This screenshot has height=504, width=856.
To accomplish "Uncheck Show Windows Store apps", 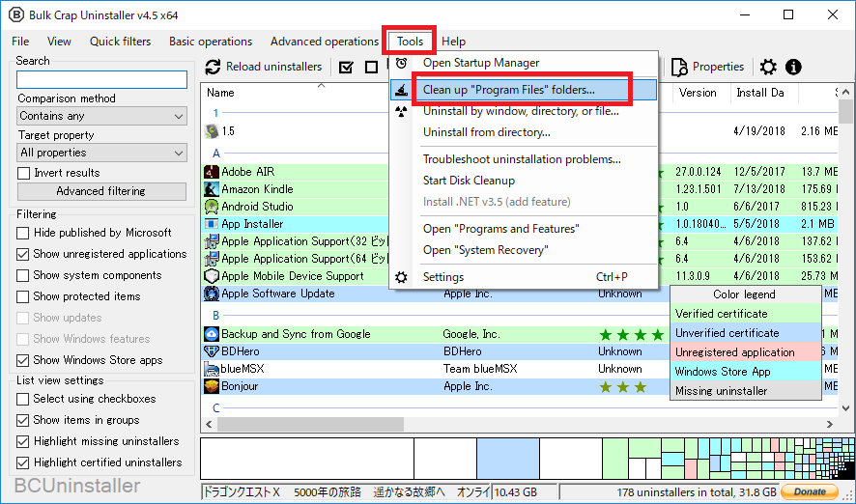I will click(23, 360).
